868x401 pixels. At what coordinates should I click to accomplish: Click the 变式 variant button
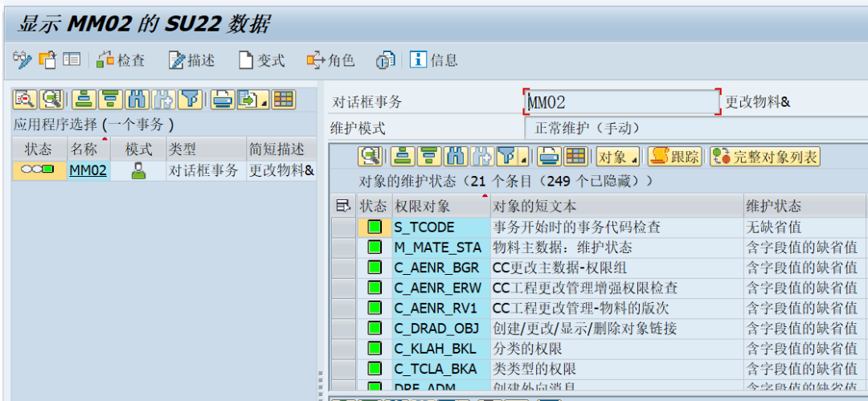click(262, 59)
